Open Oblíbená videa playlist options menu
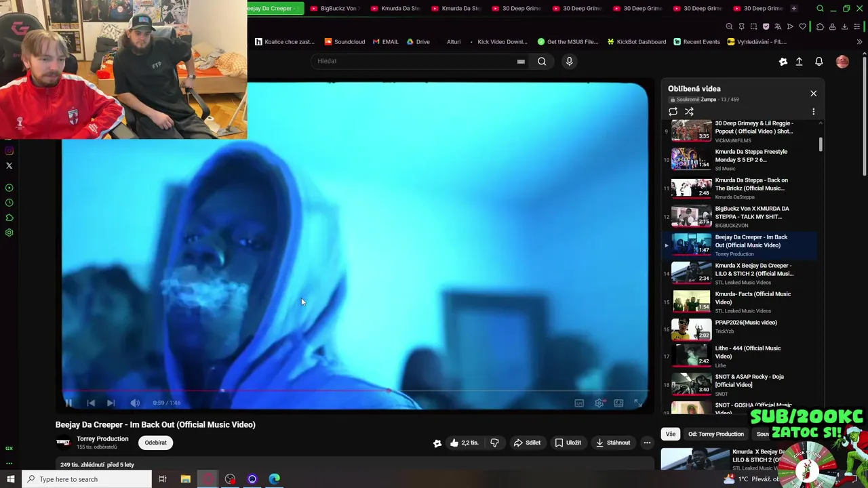Viewport: 868px width, 488px height. click(x=813, y=111)
